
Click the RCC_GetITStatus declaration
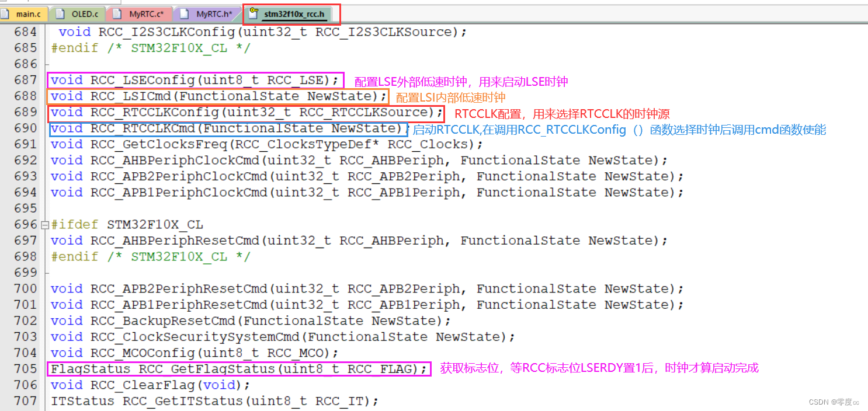214,401
